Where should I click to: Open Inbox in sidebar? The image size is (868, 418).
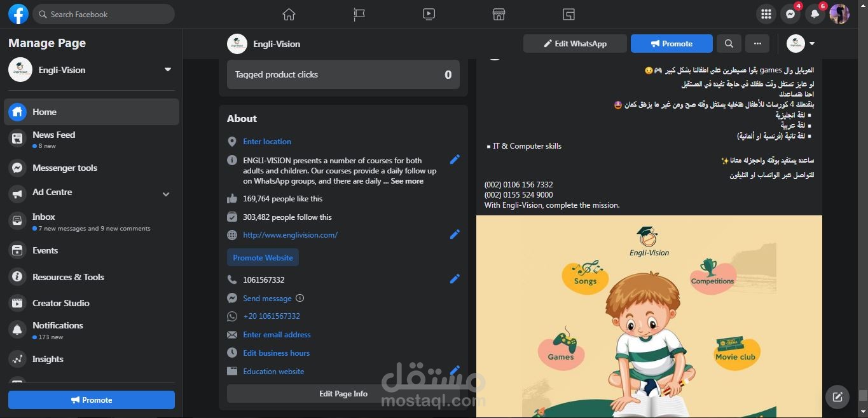pos(93,222)
